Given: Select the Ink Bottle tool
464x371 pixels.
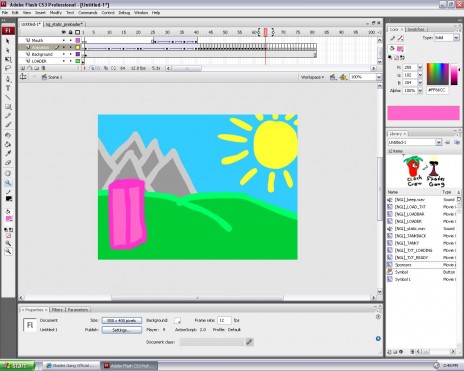Looking at the screenshot, I should [x=8, y=135].
